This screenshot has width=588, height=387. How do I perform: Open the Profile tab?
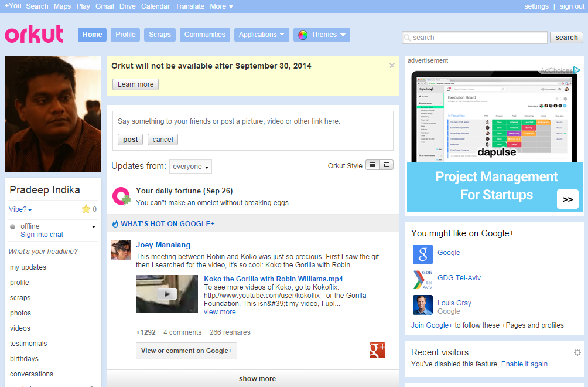(125, 35)
